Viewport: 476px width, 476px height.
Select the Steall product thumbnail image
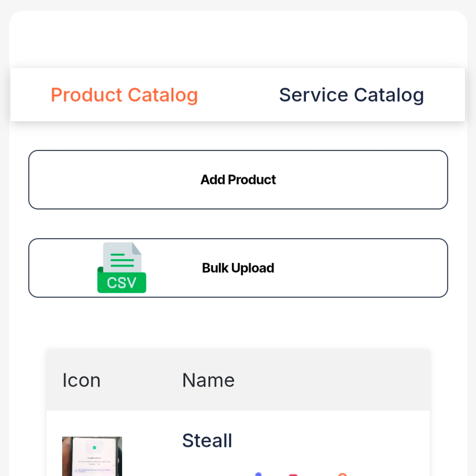click(x=92, y=456)
